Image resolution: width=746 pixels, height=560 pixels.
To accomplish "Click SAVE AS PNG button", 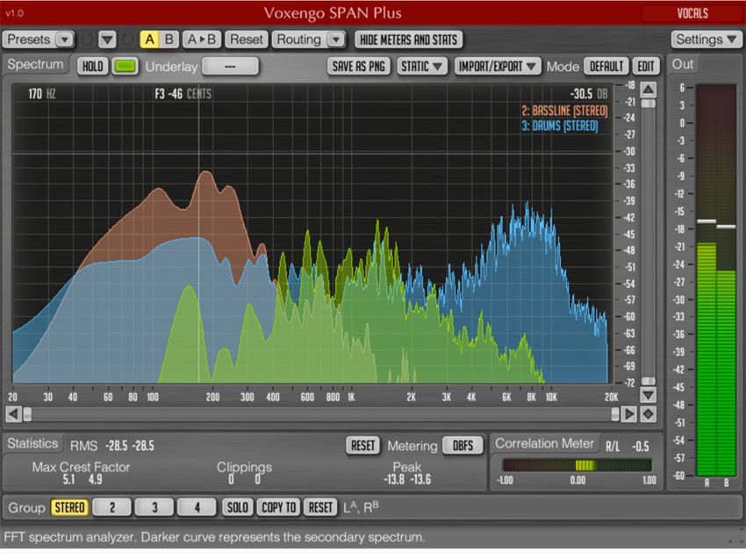I will click(359, 66).
